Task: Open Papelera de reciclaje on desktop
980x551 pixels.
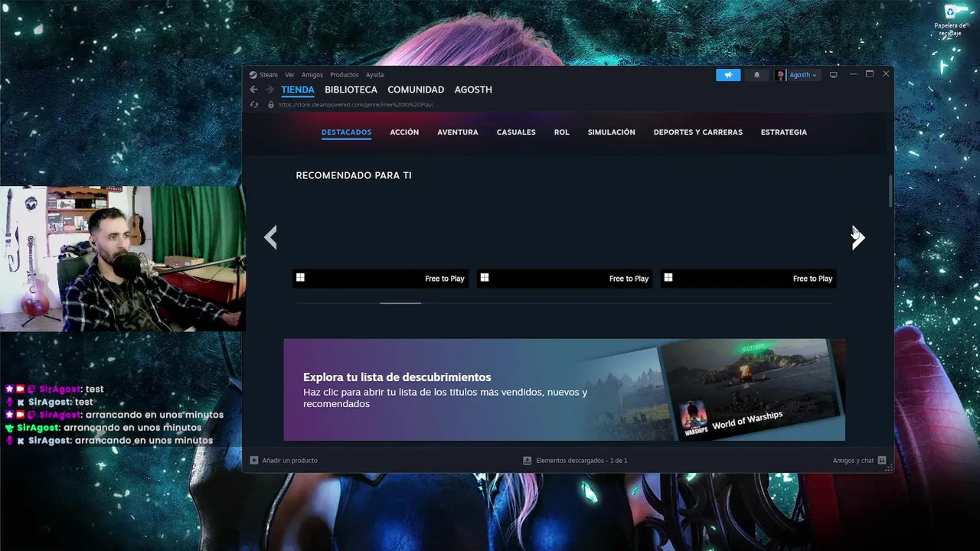Action: click(950, 20)
